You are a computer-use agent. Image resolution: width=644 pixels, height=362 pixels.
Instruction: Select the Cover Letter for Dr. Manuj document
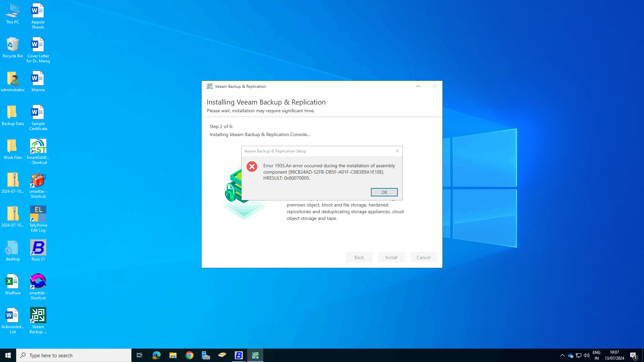[x=38, y=50]
